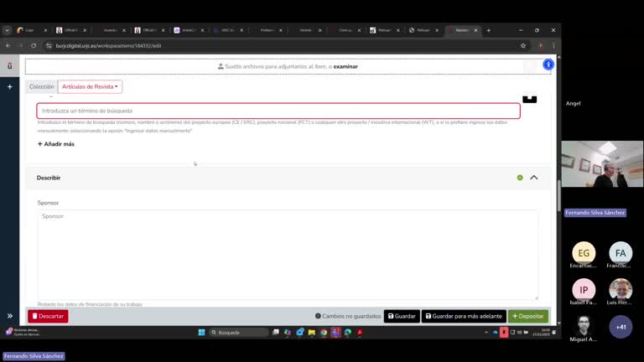Screen dimensions: 644x362
Task: Open the Artículos de Revista collection dropdown
Action: pyautogui.click(x=90, y=86)
